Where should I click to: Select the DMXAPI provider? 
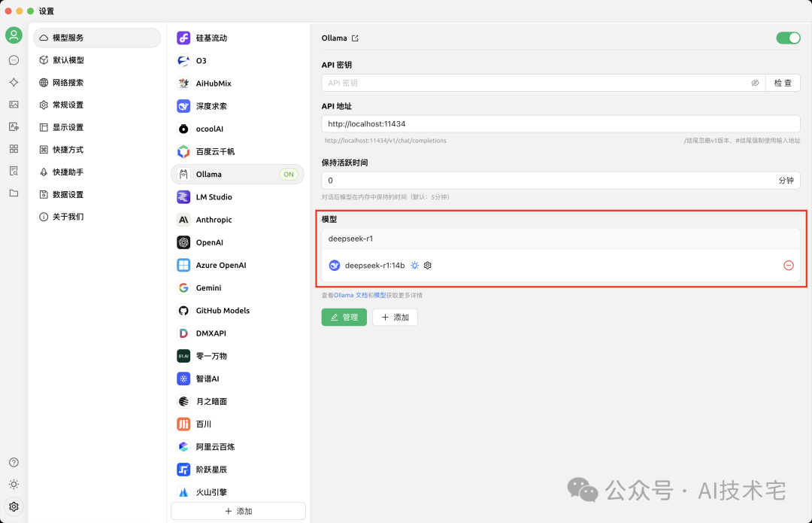(x=238, y=333)
